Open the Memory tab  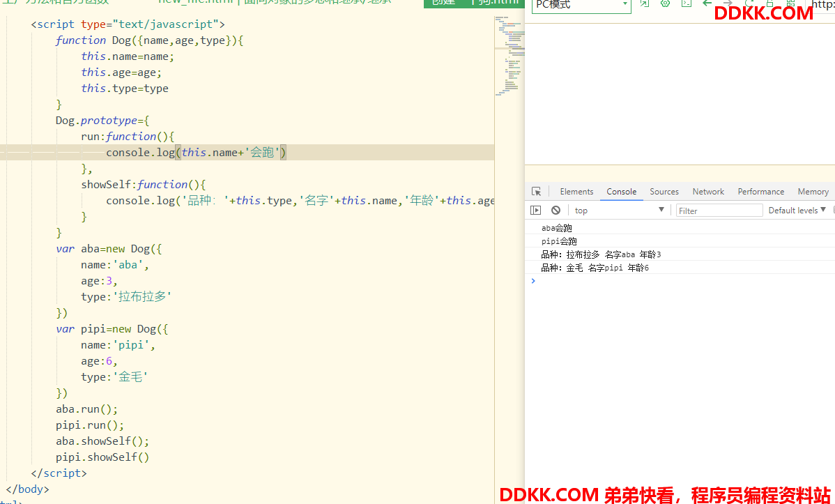point(813,191)
